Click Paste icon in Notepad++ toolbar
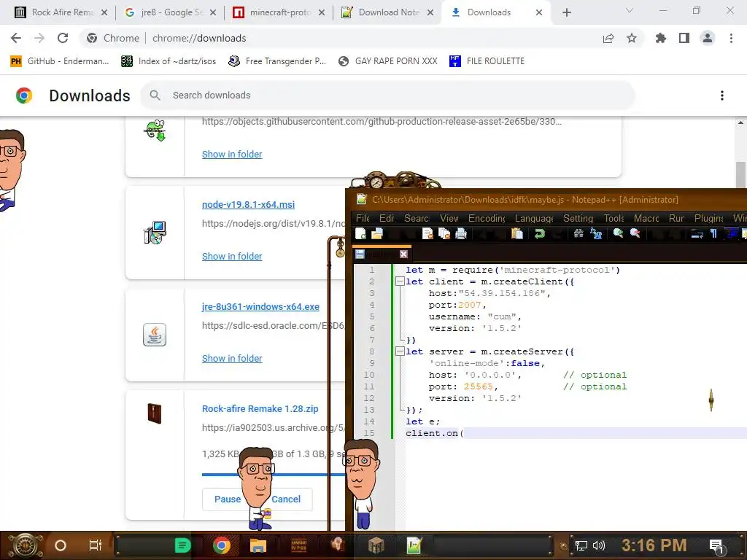The width and height of the screenshot is (747, 560). tap(517, 233)
